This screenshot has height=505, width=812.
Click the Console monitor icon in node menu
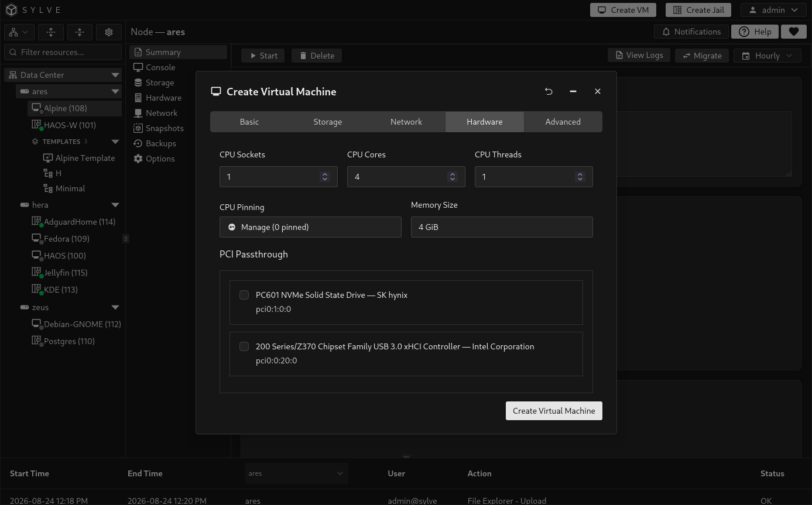click(138, 67)
